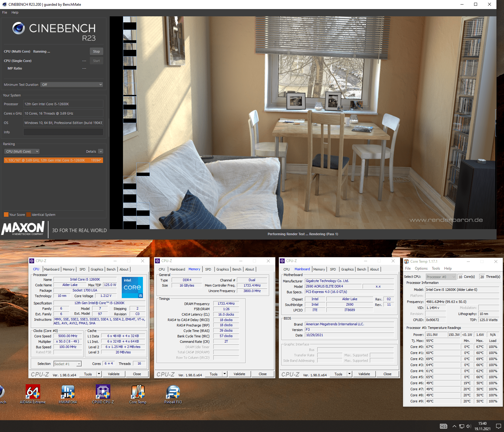Click the DRAM Frequency value 1733.4 MHz
The image size is (504, 432).
point(226,304)
